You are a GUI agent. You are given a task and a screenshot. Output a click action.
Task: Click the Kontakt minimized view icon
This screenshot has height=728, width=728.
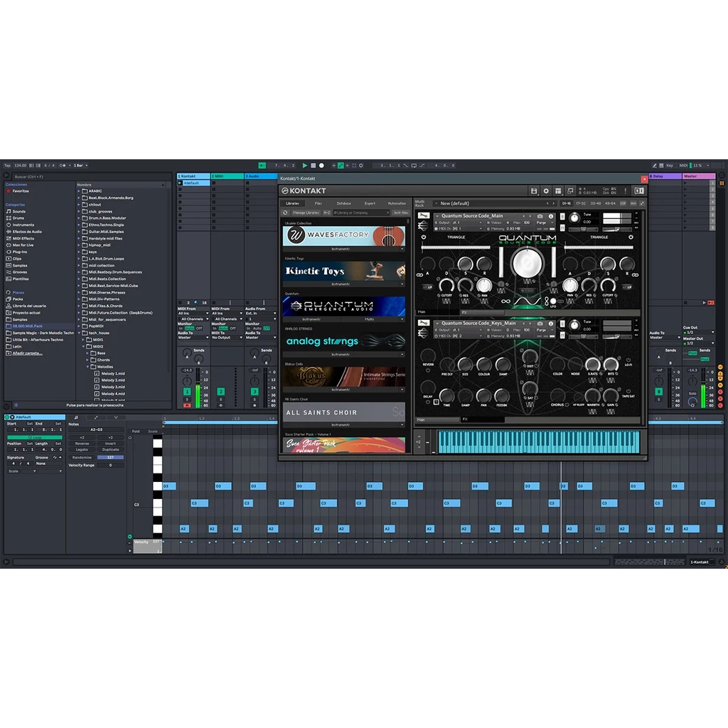coord(570,191)
